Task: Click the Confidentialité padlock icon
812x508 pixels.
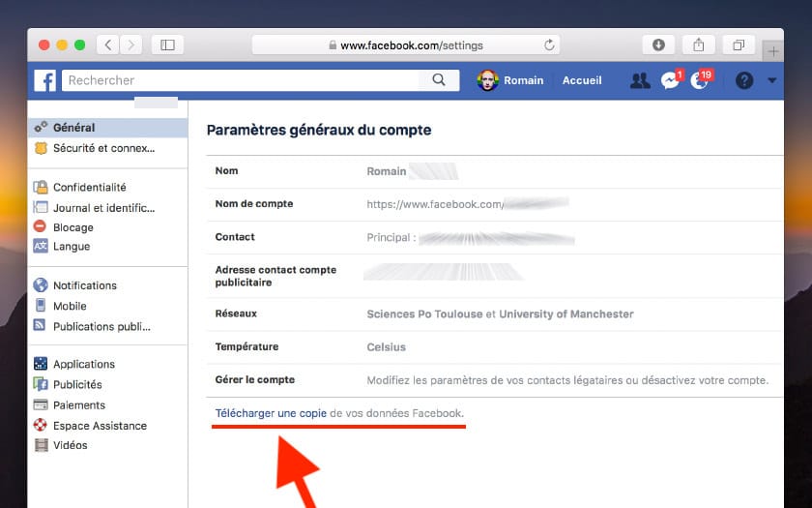Action: (41, 187)
